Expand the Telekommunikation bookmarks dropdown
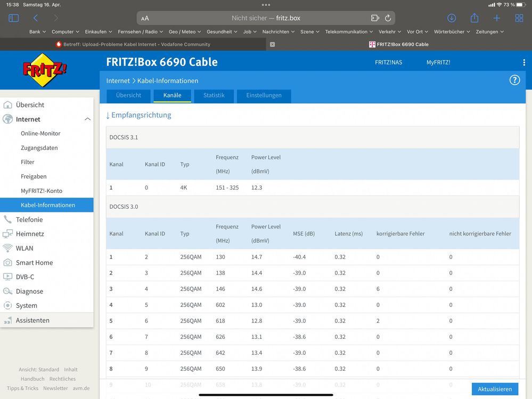 click(349, 32)
